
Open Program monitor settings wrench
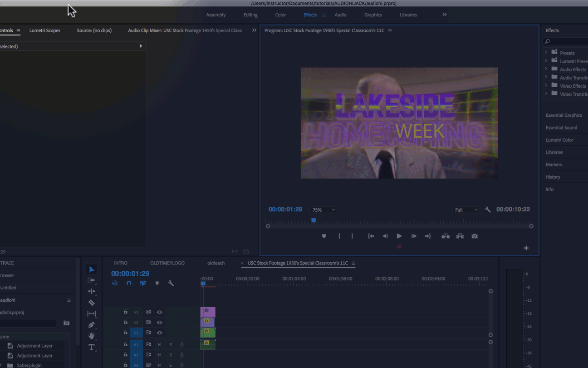[x=488, y=209]
